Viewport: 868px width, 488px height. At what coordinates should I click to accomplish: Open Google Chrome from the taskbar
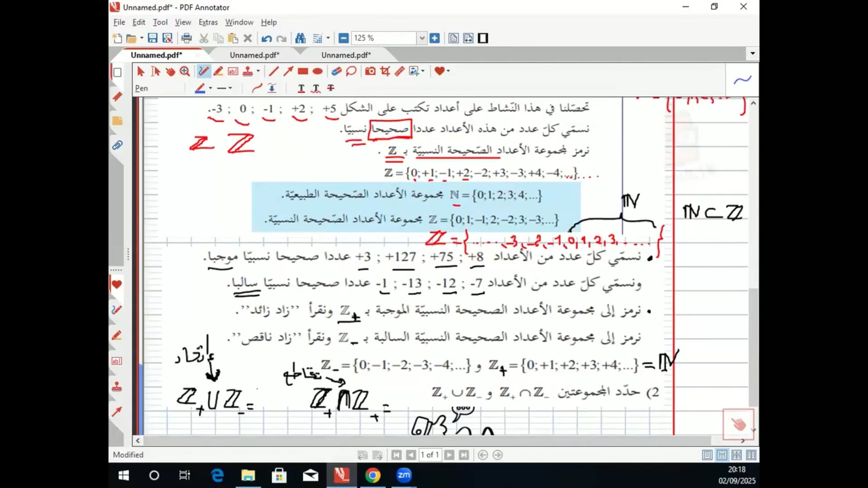373,475
